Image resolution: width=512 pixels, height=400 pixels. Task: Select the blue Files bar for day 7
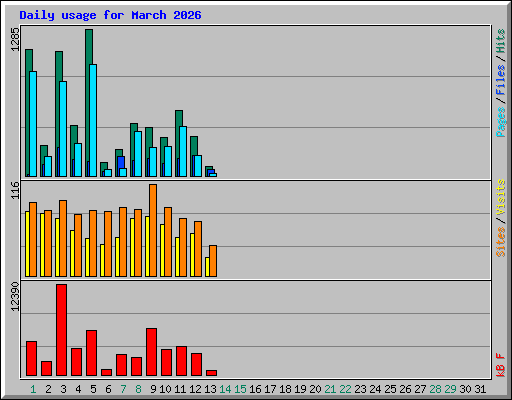coord(121,162)
